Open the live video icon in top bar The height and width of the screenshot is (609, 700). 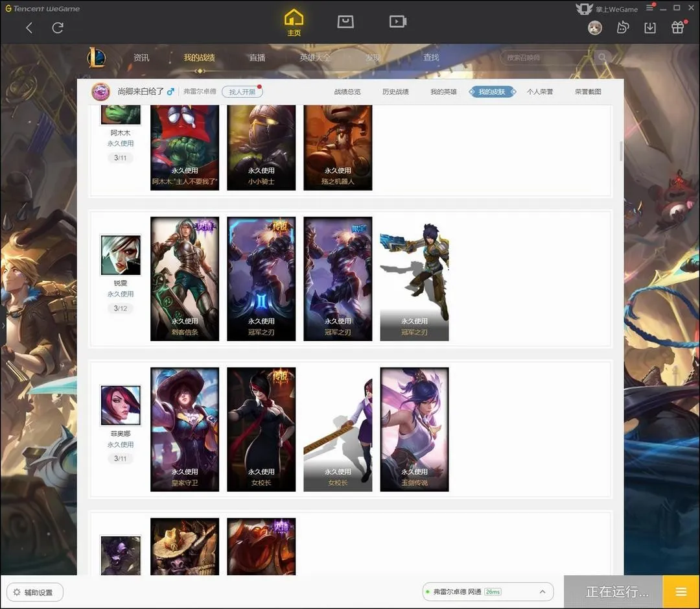397,21
